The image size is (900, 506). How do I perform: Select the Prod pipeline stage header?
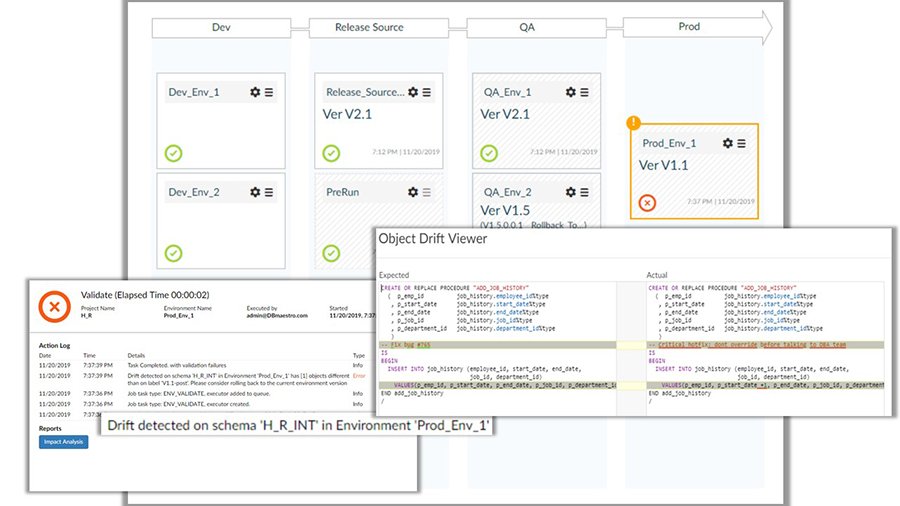[x=689, y=27]
